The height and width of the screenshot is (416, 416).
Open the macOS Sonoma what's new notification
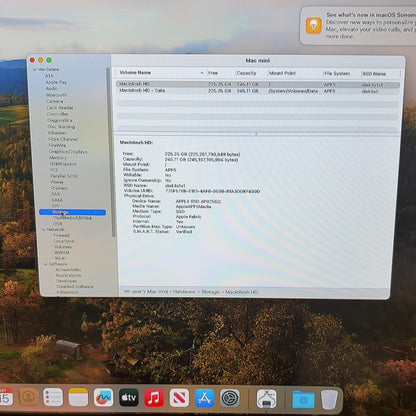tap(358, 26)
